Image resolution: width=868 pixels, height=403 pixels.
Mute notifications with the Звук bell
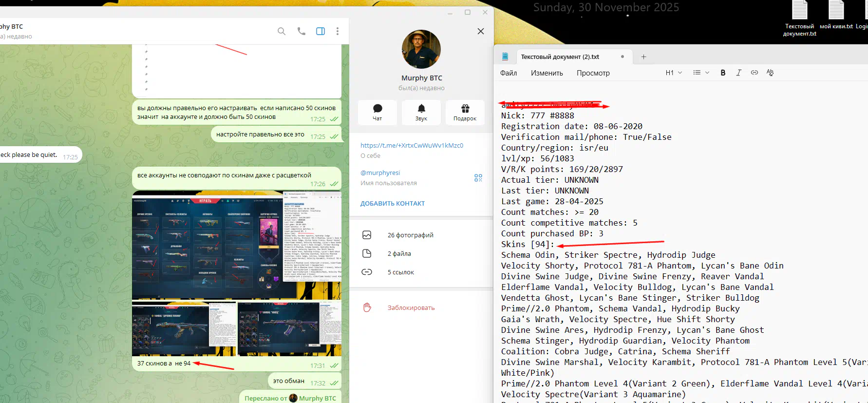coord(421,112)
